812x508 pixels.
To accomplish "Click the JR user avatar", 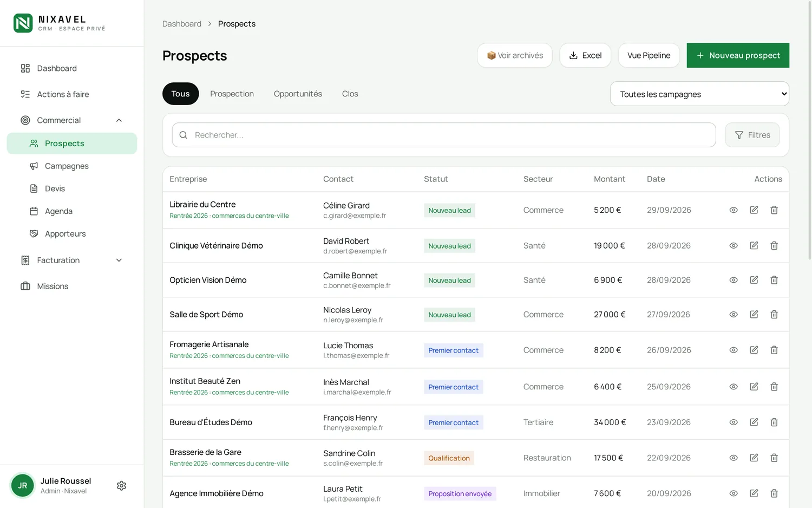I will [23, 486].
